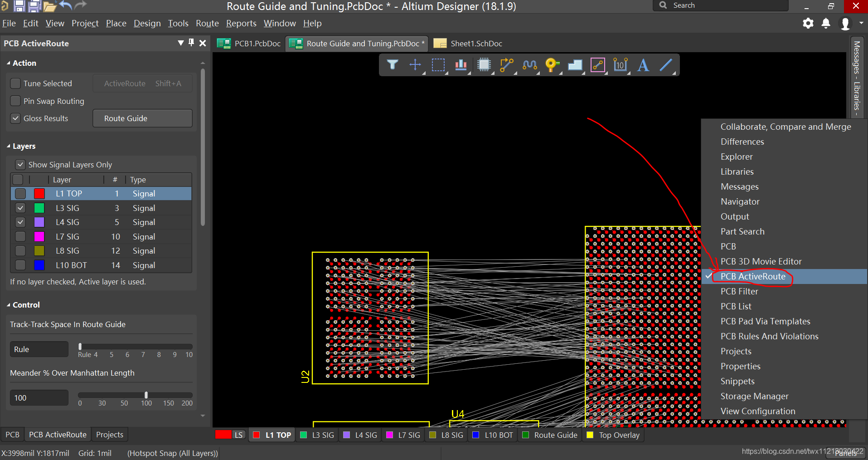This screenshot has width=868, height=460.
Task: Switch to the PCB panel tab
Action: point(12,435)
